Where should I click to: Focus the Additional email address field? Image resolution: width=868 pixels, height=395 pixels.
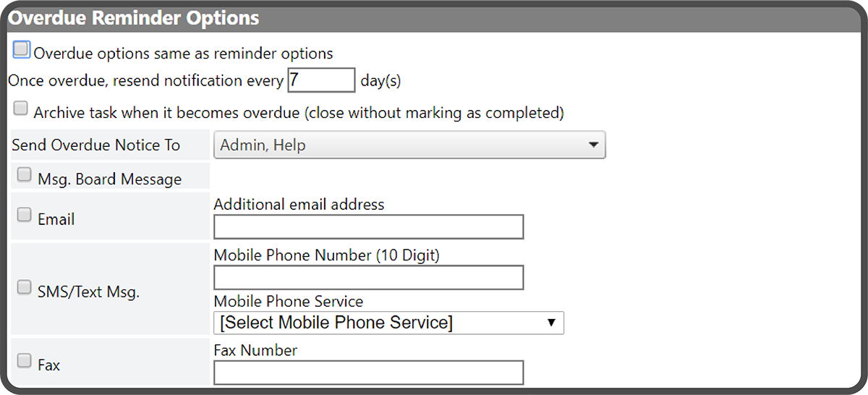[368, 227]
